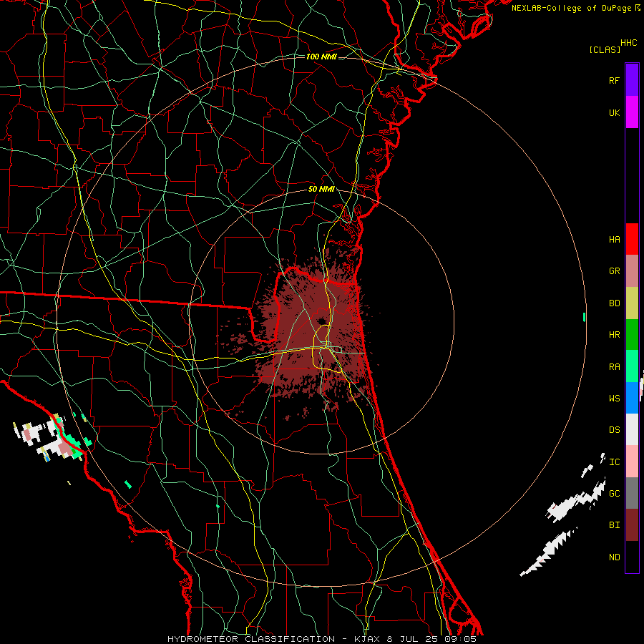
Task: Click the "[CLAS]" legend header text
Action: click(605, 49)
